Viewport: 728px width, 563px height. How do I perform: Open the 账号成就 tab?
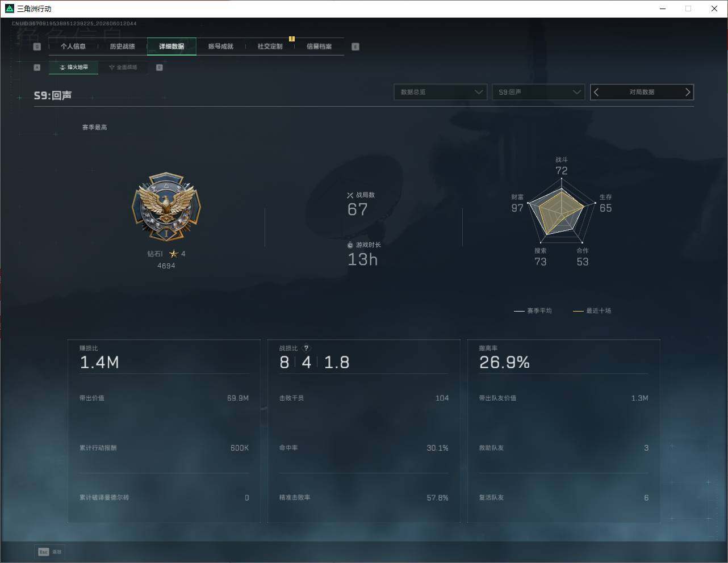221,47
